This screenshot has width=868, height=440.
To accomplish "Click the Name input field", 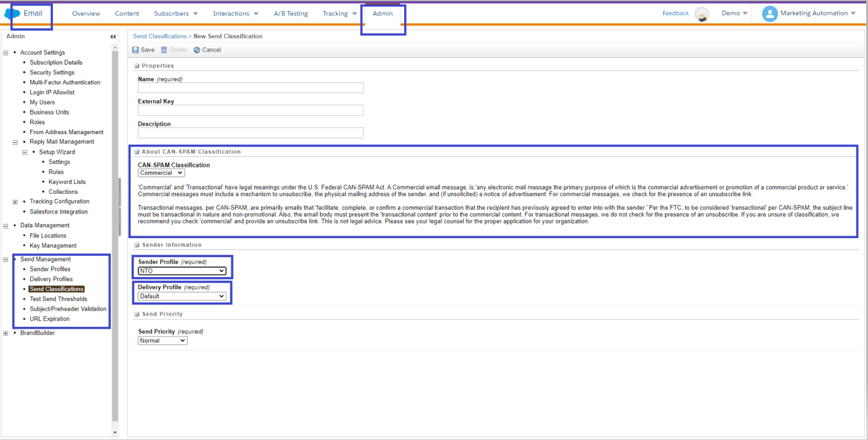I will [250, 88].
